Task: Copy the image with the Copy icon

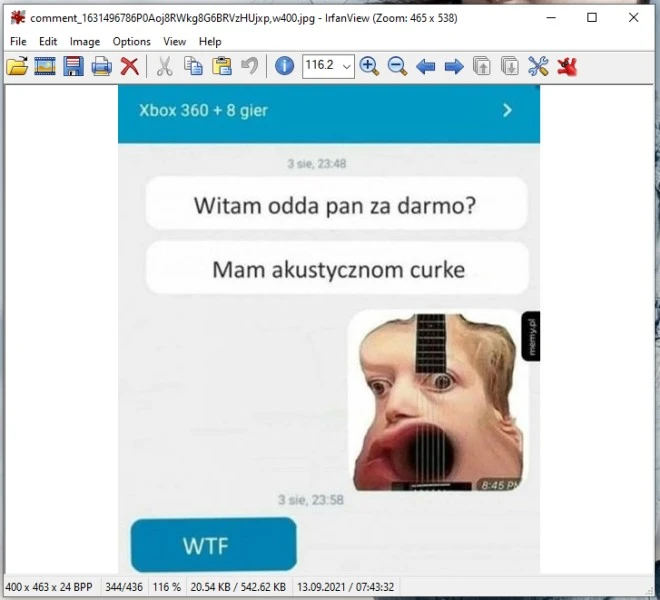Action: 193,66
